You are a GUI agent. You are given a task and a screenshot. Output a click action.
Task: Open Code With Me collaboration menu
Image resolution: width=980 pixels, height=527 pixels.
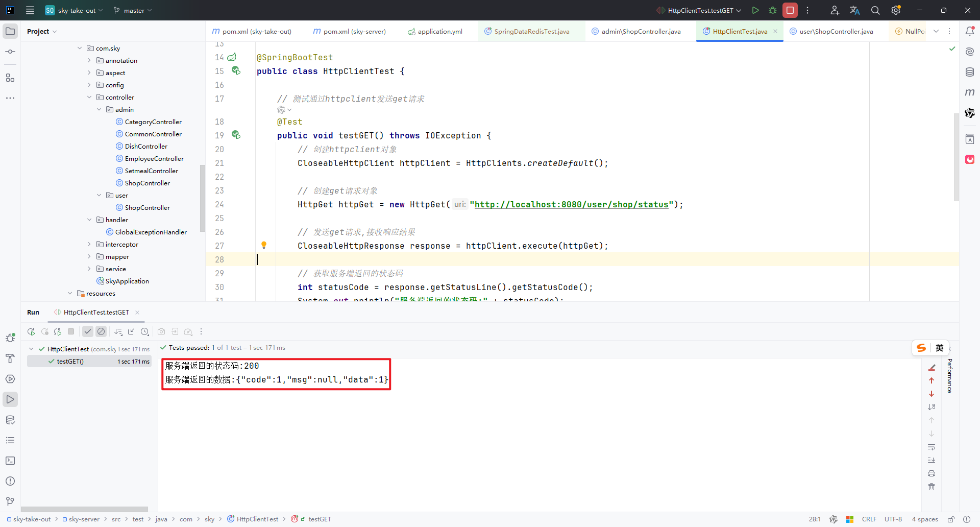(835, 10)
